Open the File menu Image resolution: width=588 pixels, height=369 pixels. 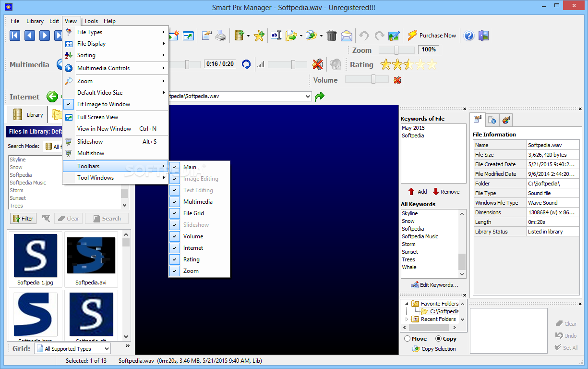[x=15, y=21]
